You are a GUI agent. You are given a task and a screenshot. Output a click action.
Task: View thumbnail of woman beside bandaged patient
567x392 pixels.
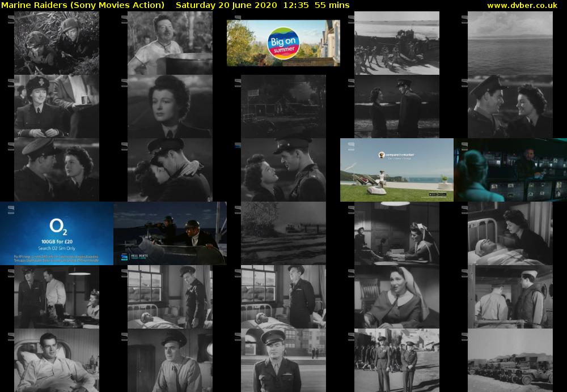(x=510, y=233)
